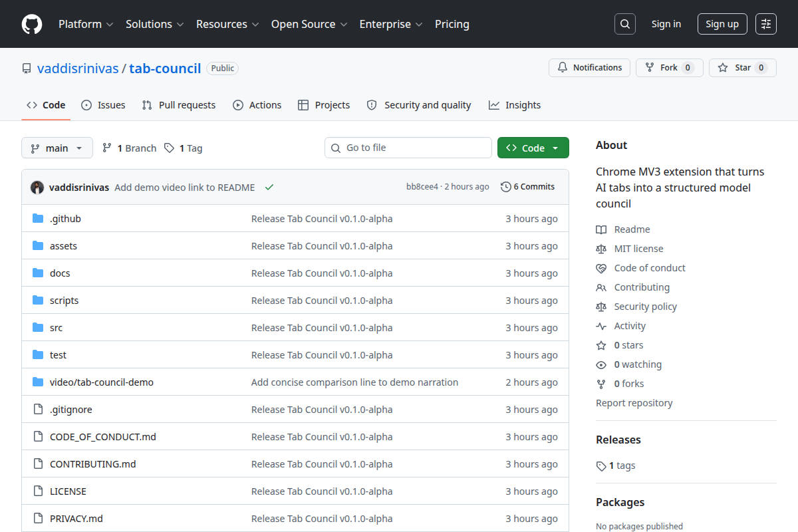This screenshot has width=798, height=532.
Task: Click the eye icon beside 0 watching
Action: tap(601, 364)
